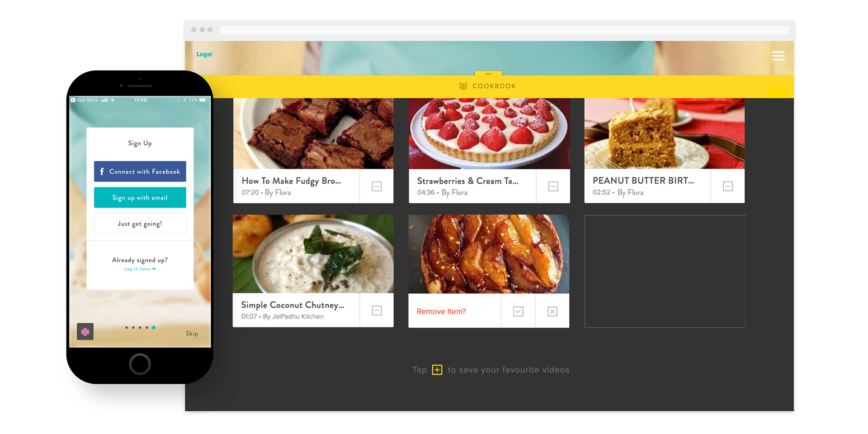868x434 pixels.
Task: Follow the Log in here link
Action: click(x=140, y=269)
